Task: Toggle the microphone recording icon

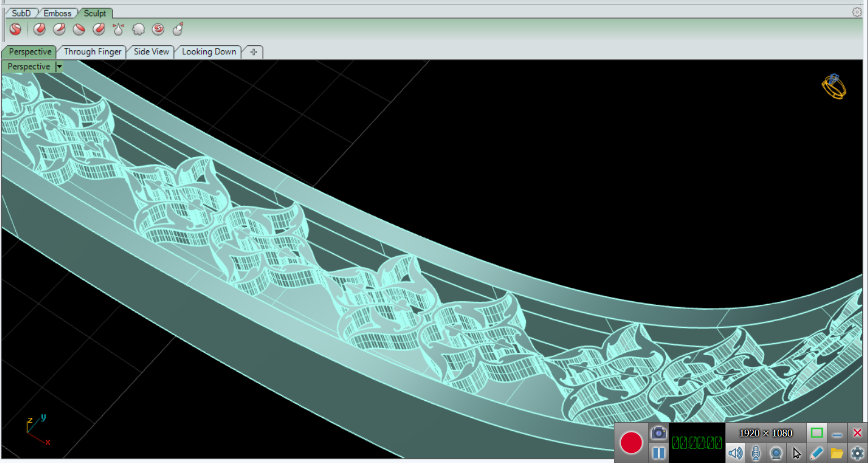Action: click(756, 453)
